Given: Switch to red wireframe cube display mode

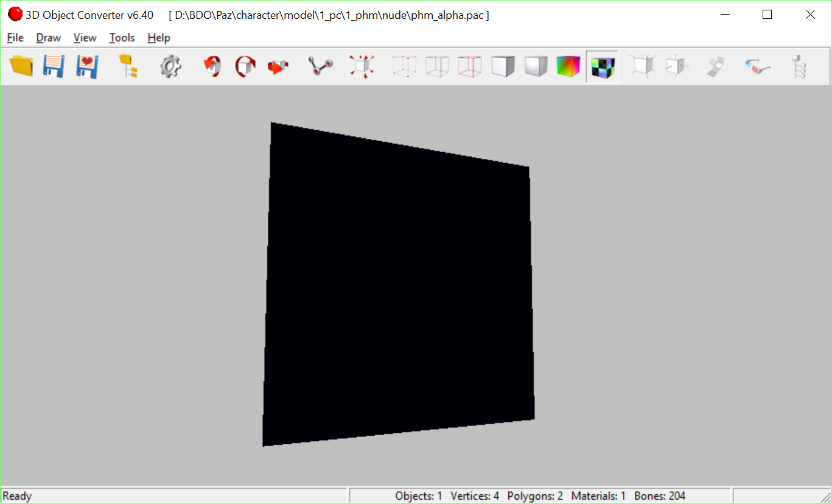Looking at the screenshot, I should point(469,66).
